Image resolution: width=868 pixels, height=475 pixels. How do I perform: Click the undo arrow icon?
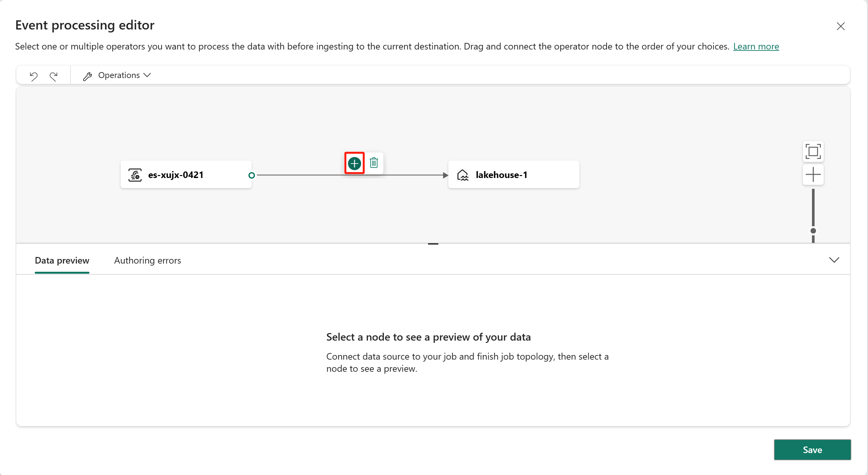pos(33,75)
